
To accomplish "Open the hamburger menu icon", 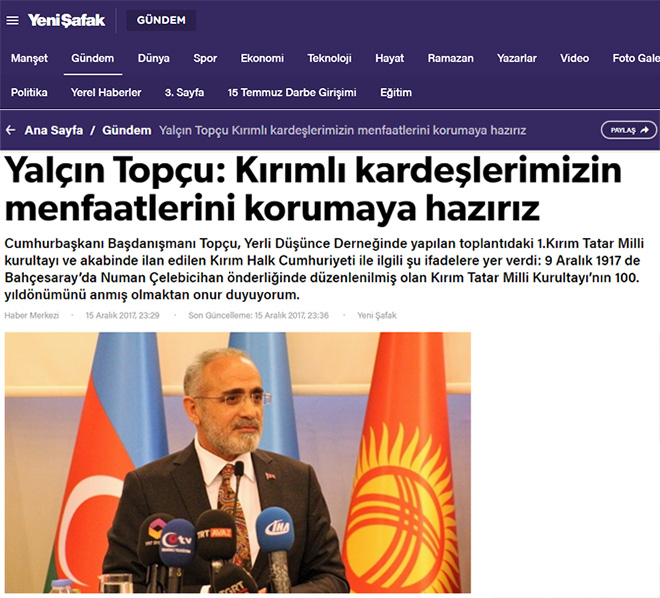I will pyautogui.click(x=13, y=20).
